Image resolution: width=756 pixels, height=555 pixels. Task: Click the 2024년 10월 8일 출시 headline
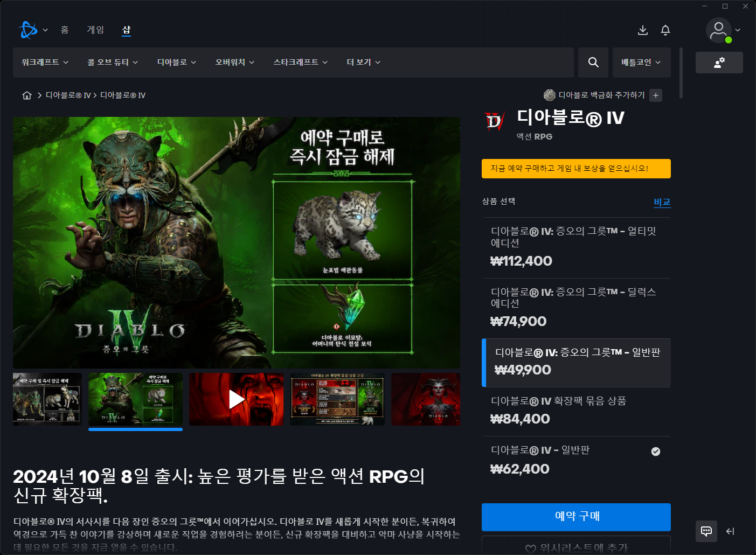219,485
